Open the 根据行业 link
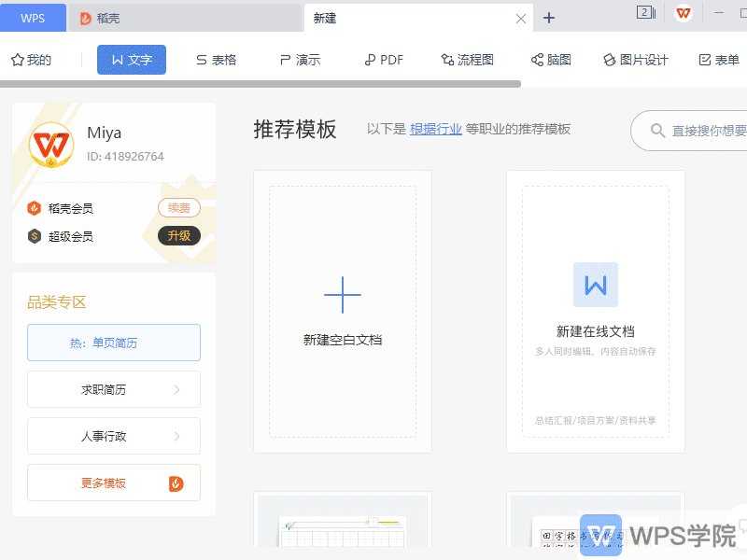This screenshot has height=560, width=747. [x=435, y=130]
